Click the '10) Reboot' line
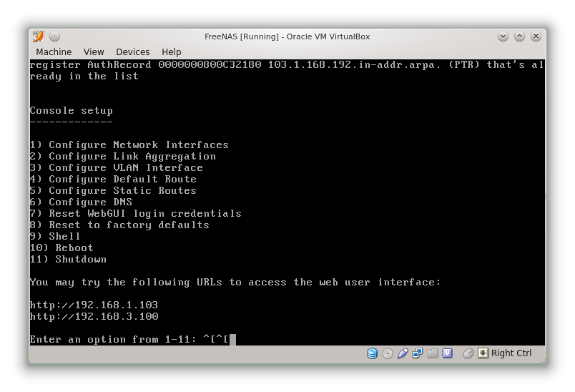This screenshot has width=575, height=392. click(62, 248)
